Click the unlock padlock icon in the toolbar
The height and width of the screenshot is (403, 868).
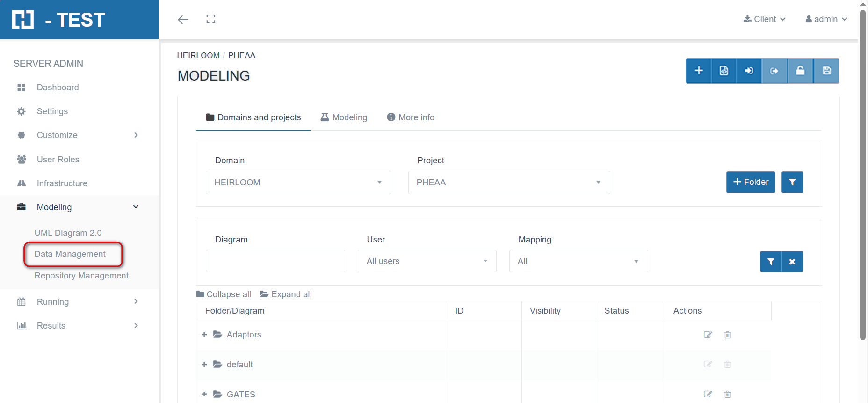point(800,71)
